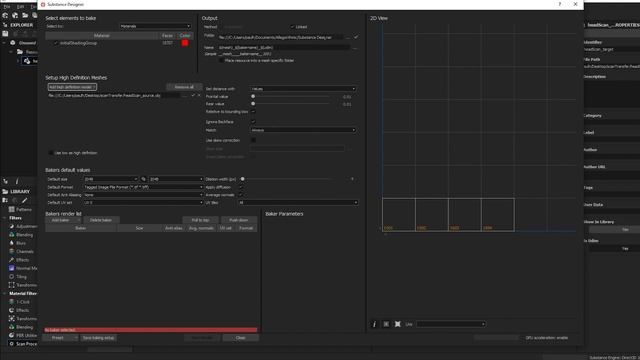Screen dimensions: 640x360
Task: Toggle the Ignore Backface checkbox
Action: click(x=253, y=122)
